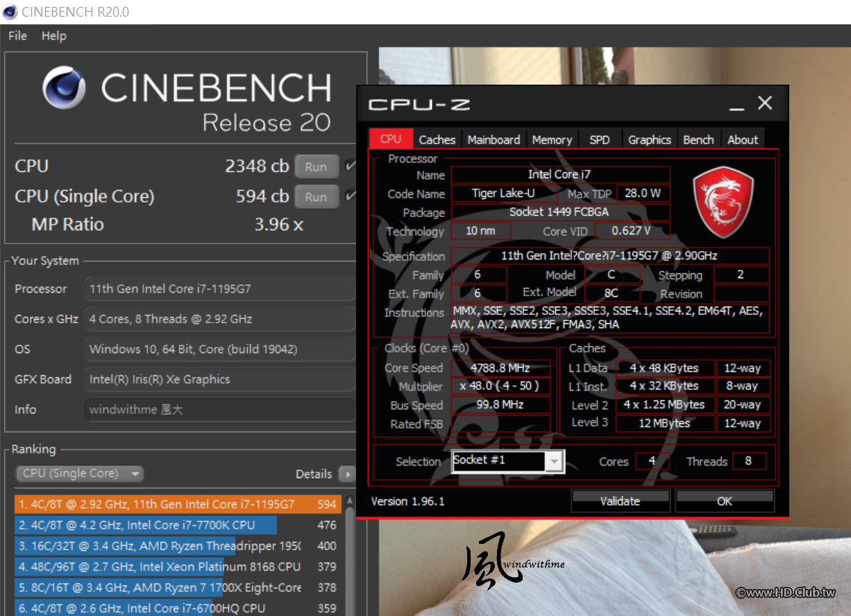Screen dimensions: 851x616
Task: Click the Single Core score 594 cb
Action: 262,197
